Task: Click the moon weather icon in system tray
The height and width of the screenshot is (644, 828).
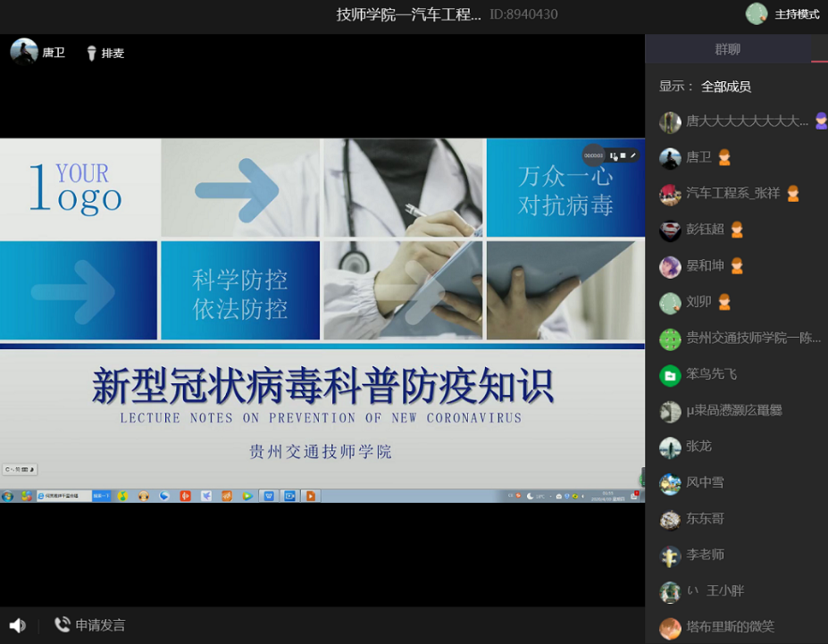Action: point(530,497)
